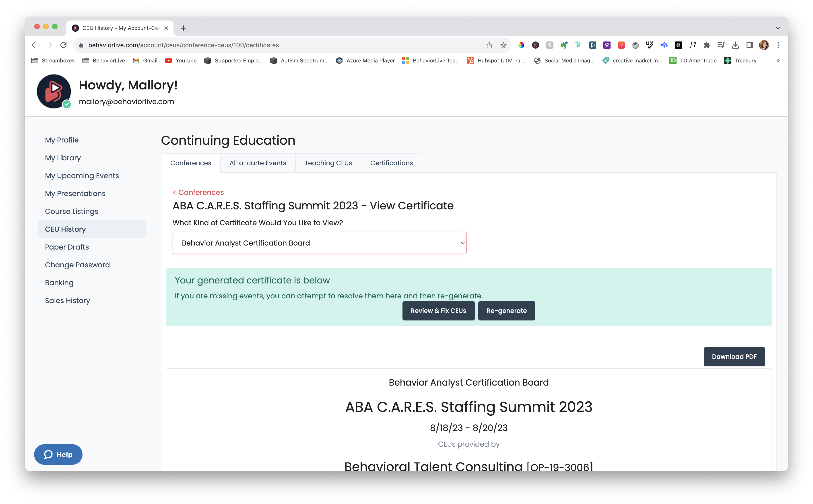Open the Evernote elephant extension
813x504 pixels.
[564, 45]
